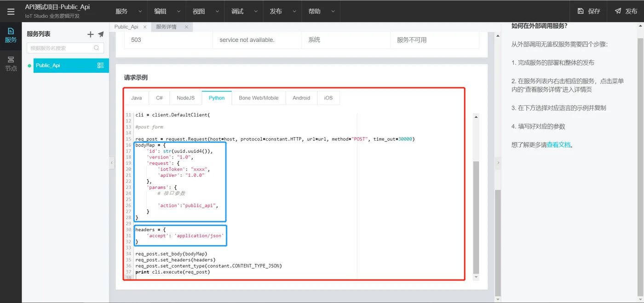Open the 调试 dropdown menu
The height and width of the screenshot is (303, 644).
[x=244, y=11]
